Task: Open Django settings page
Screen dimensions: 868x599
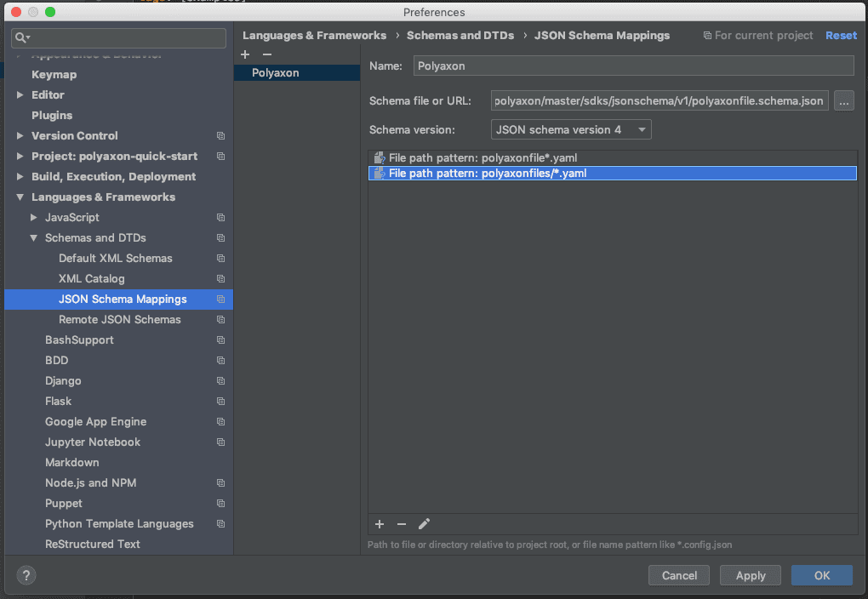Action: tap(63, 381)
